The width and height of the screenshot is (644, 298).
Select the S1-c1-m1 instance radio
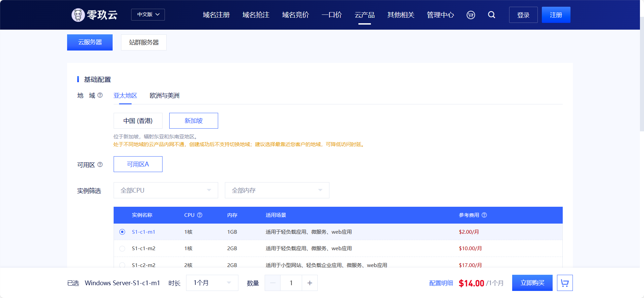point(122,232)
